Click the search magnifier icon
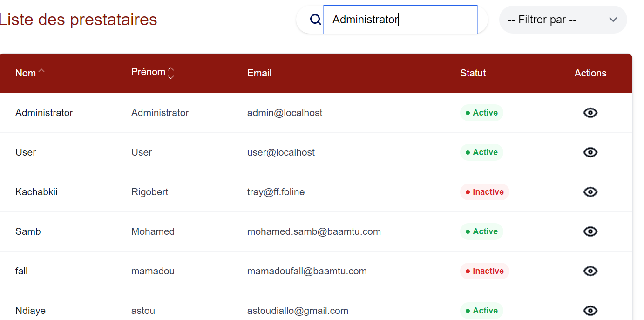 tap(316, 20)
